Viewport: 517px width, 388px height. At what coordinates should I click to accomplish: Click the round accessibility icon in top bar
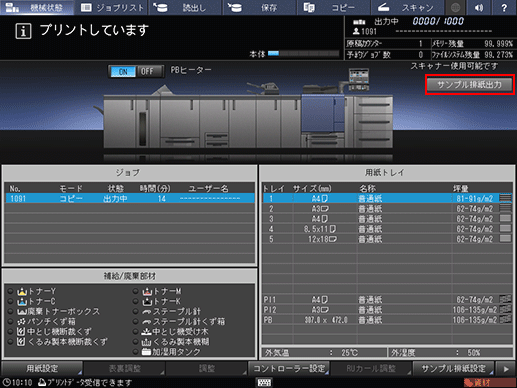(x=455, y=7)
